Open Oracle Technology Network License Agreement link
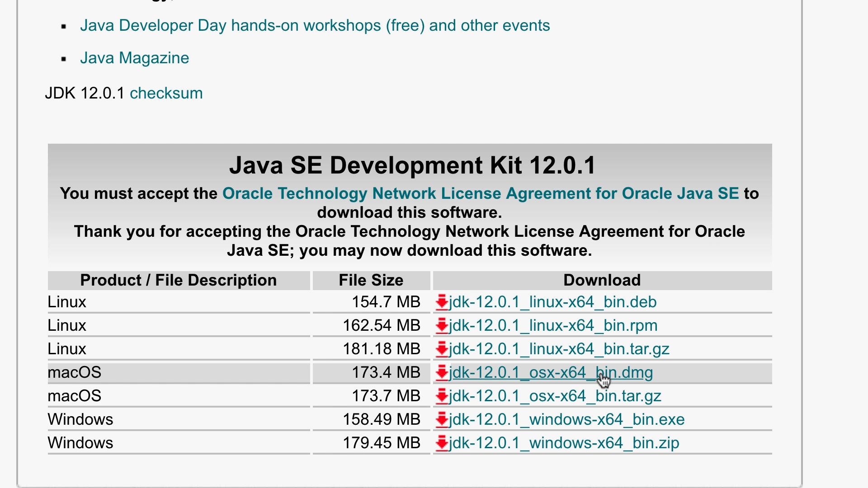This screenshot has height=488, width=868. point(480,193)
